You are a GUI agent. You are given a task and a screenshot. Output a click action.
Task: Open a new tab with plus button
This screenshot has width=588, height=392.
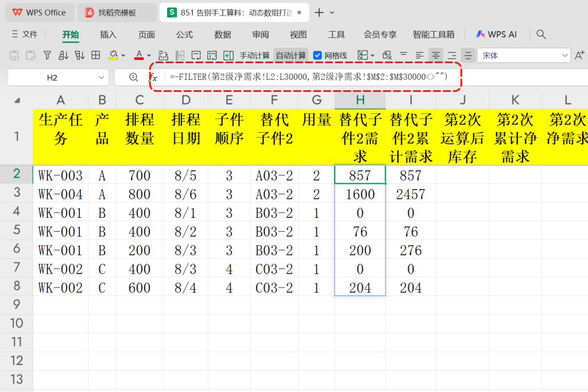pyautogui.click(x=319, y=13)
